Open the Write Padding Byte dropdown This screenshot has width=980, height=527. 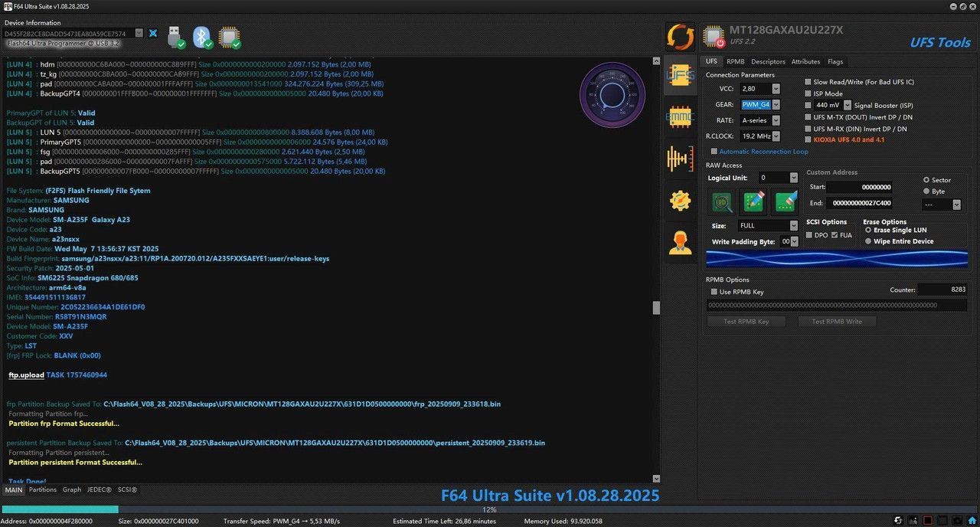click(x=794, y=241)
